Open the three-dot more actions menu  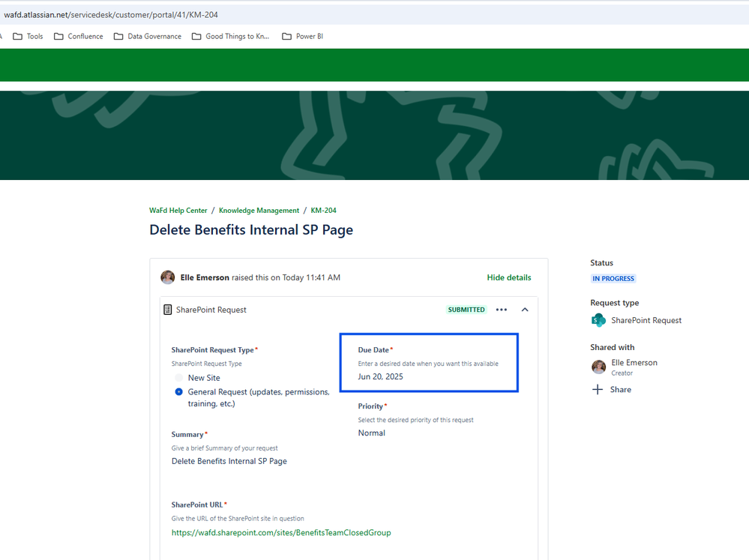point(502,310)
